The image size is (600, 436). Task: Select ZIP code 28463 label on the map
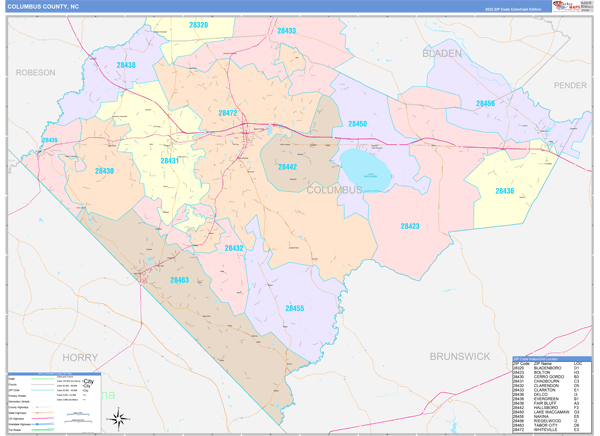click(x=179, y=281)
